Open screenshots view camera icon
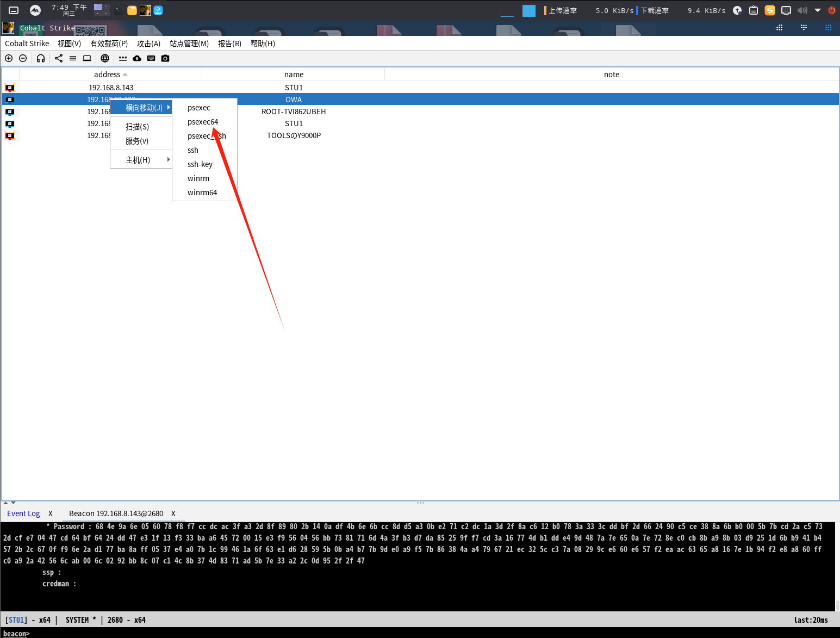 (165, 58)
